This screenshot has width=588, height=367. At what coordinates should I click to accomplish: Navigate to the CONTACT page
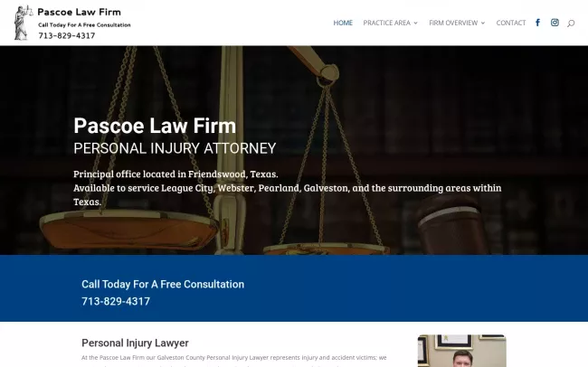tap(510, 23)
